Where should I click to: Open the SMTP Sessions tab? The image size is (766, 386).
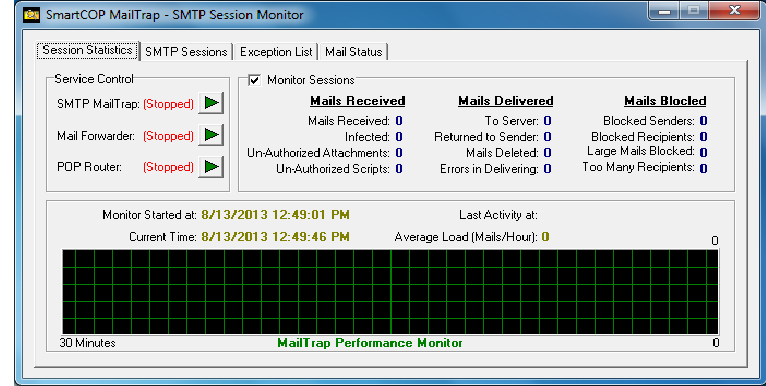pos(186,52)
